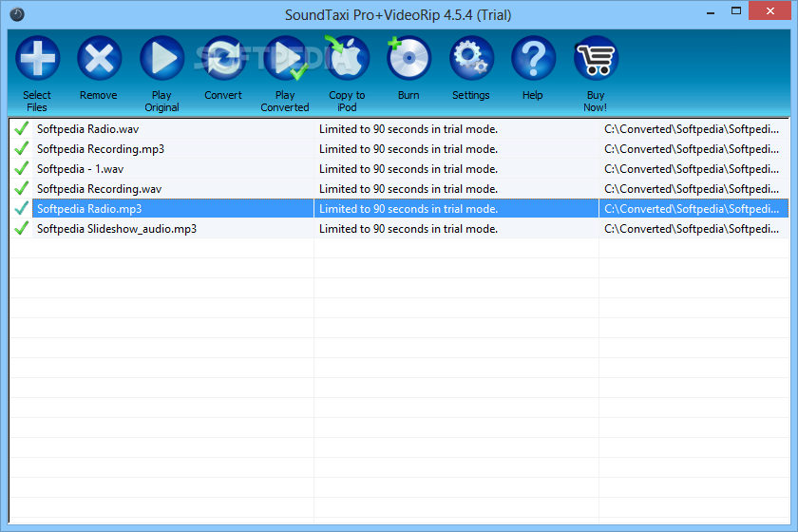798x532 pixels.
Task: Click the Buy Now shopping cart
Action: [x=596, y=58]
